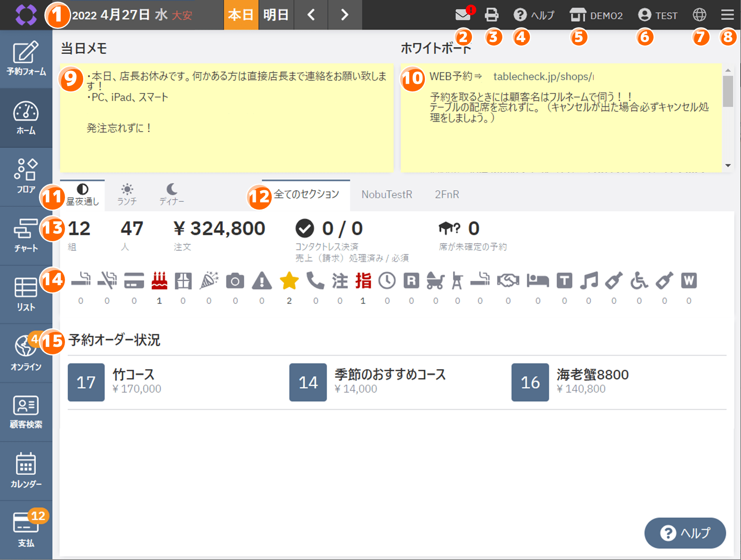Select the NobuTestR section tab
The image size is (741, 560).
(x=386, y=194)
